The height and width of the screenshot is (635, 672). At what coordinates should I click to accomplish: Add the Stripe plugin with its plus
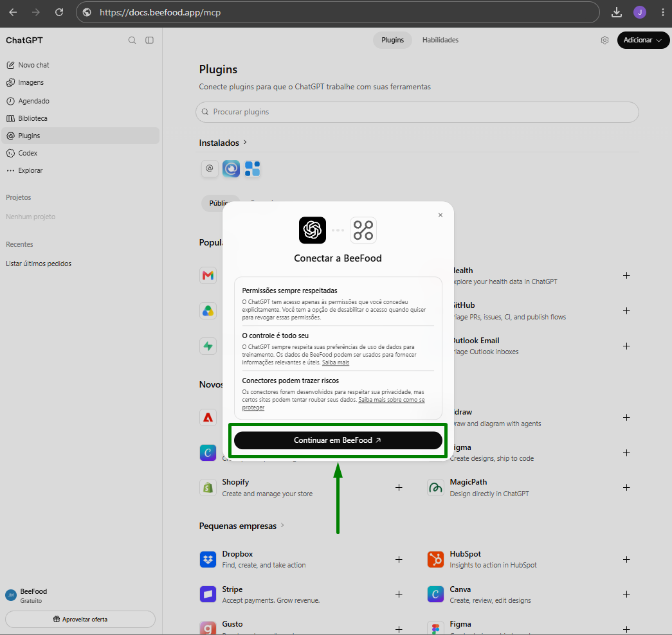(x=399, y=595)
